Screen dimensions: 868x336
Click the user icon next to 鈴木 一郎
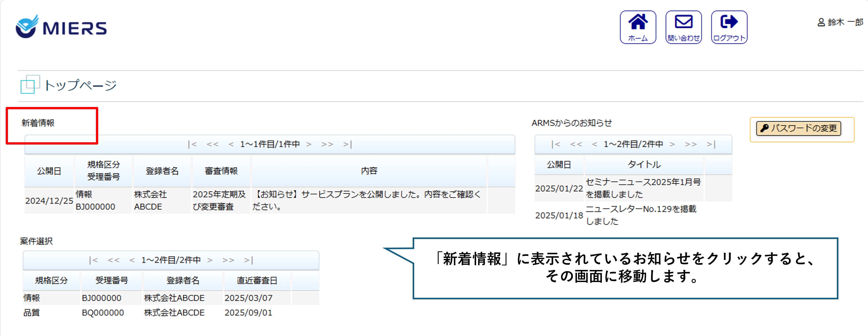pyautogui.click(x=821, y=22)
